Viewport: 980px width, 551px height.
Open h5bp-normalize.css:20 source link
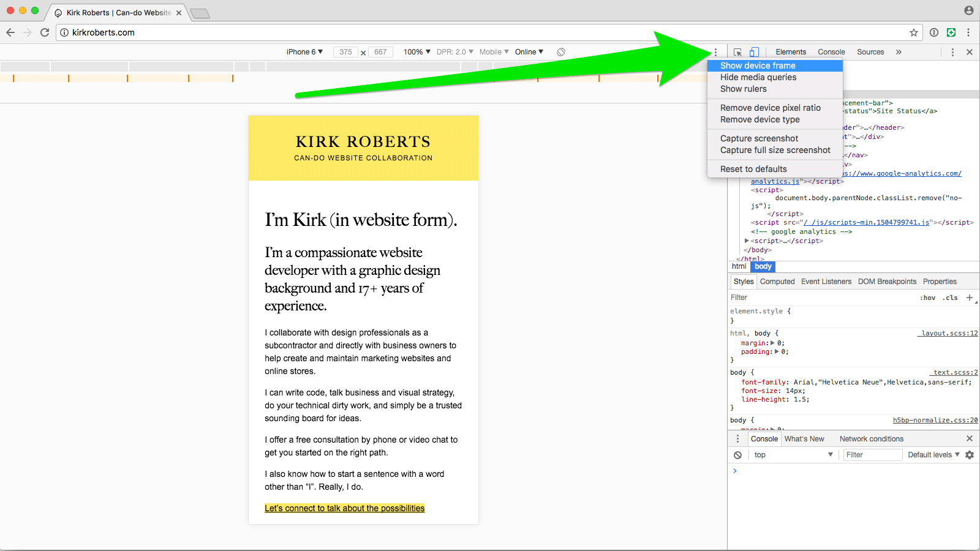coord(935,420)
